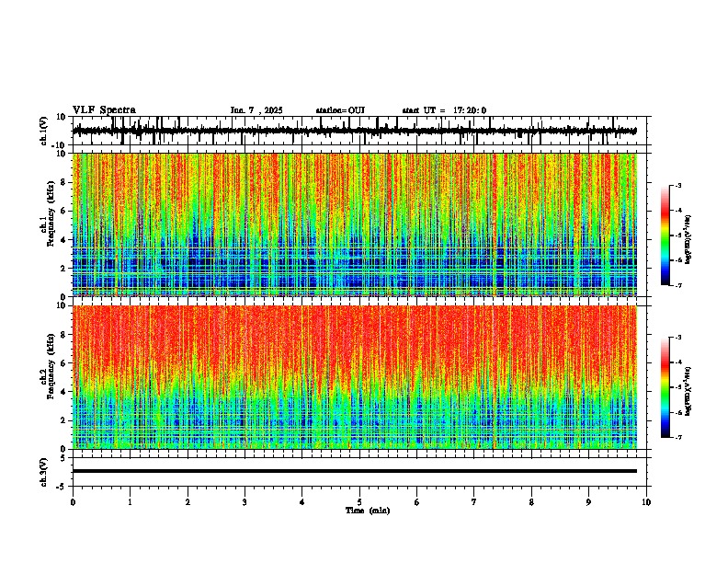Click the "5" tick on ch.3 voltage axis
728x563 pixels.
pyautogui.click(x=64, y=458)
